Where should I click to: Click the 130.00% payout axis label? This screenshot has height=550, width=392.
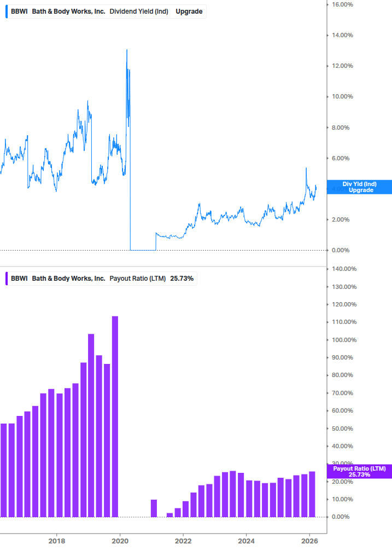pyautogui.click(x=344, y=287)
